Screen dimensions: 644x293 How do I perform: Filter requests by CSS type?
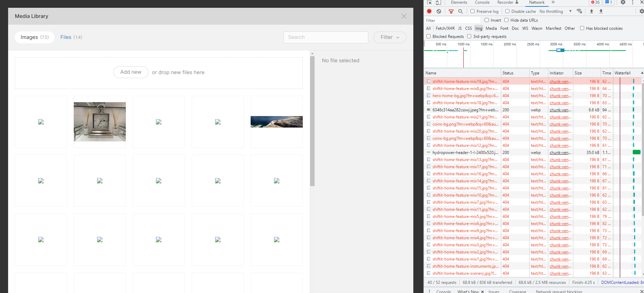[468, 28]
